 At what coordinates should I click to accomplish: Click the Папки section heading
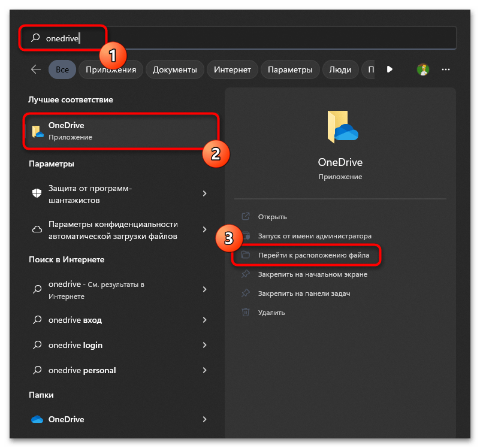point(41,395)
